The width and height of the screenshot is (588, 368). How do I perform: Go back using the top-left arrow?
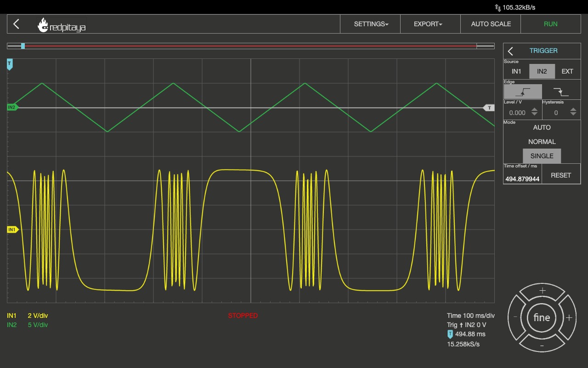[17, 24]
